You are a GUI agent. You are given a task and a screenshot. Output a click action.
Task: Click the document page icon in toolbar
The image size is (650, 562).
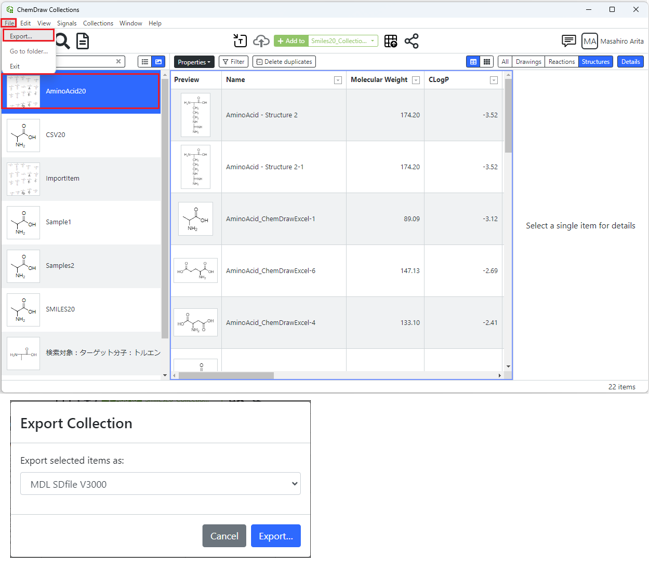[x=83, y=41]
